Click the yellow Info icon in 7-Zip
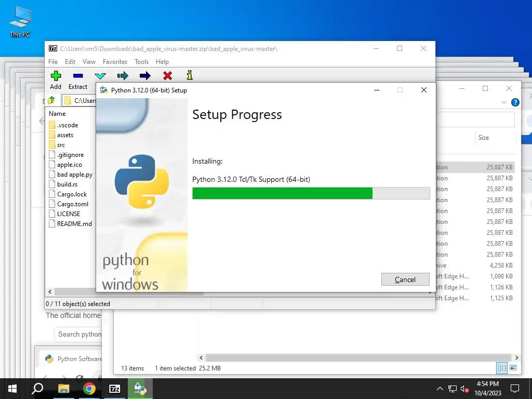The image size is (532, 399). pyautogui.click(x=190, y=75)
